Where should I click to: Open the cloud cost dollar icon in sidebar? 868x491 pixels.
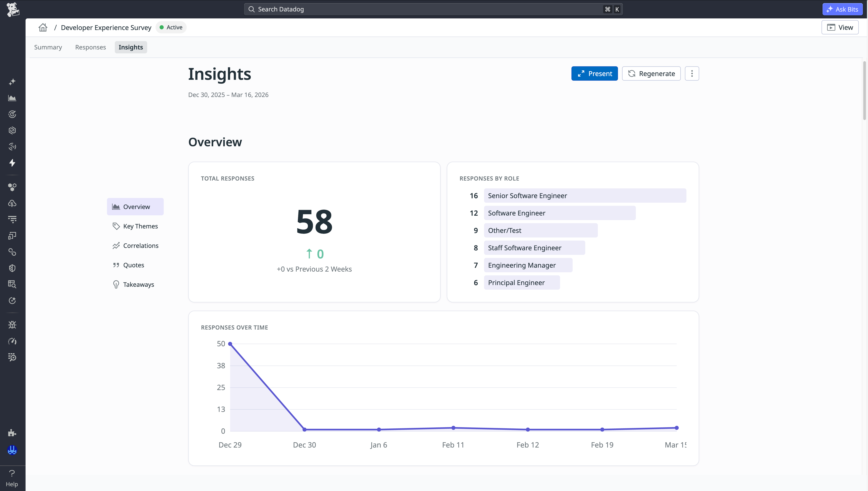click(12, 203)
